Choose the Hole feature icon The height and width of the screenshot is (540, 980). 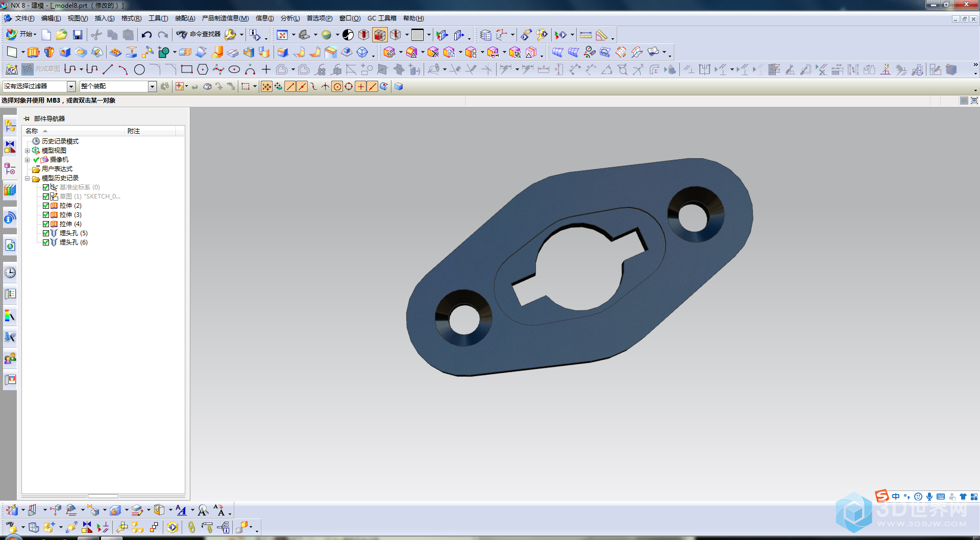[x=65, y=52]
